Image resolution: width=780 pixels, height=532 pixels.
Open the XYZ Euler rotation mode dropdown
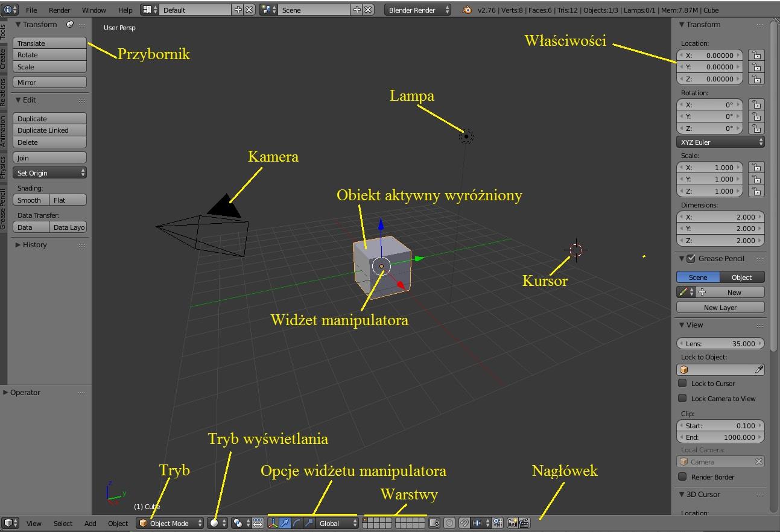720,142
